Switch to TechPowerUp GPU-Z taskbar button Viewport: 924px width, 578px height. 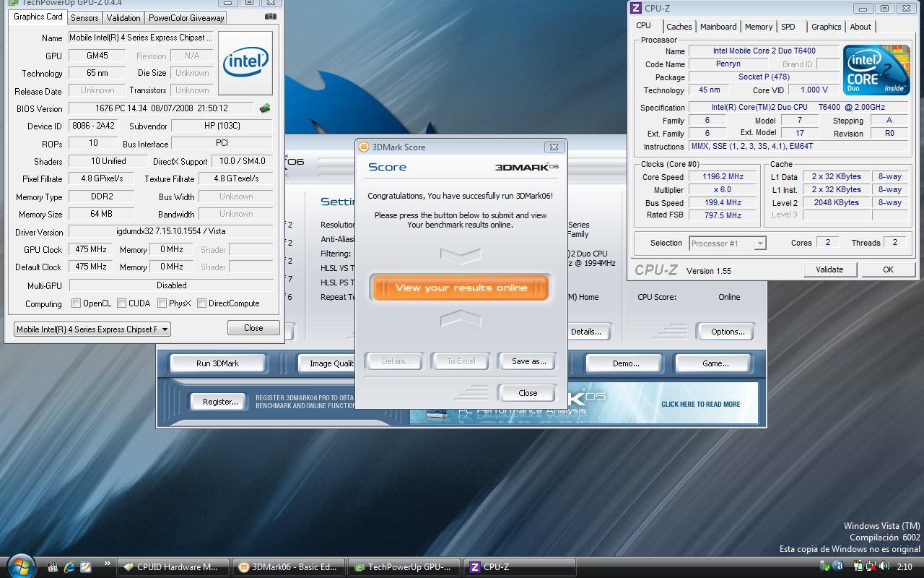tap(406, 567)
